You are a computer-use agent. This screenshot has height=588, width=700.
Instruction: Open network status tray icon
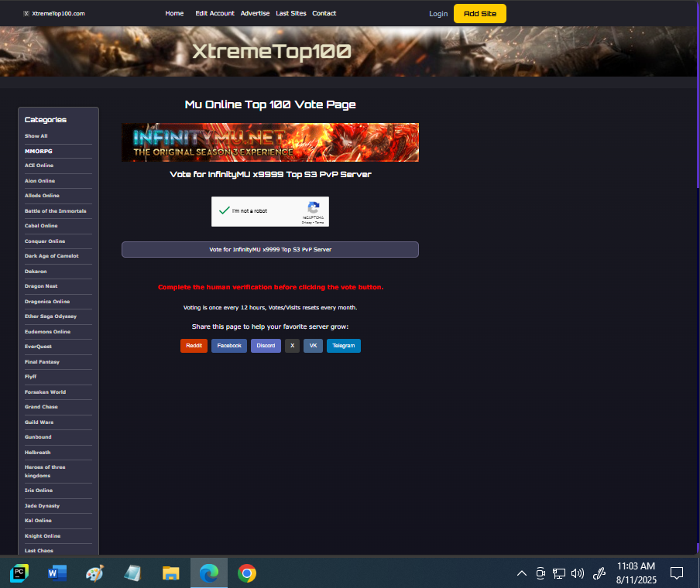pos(559,573)
